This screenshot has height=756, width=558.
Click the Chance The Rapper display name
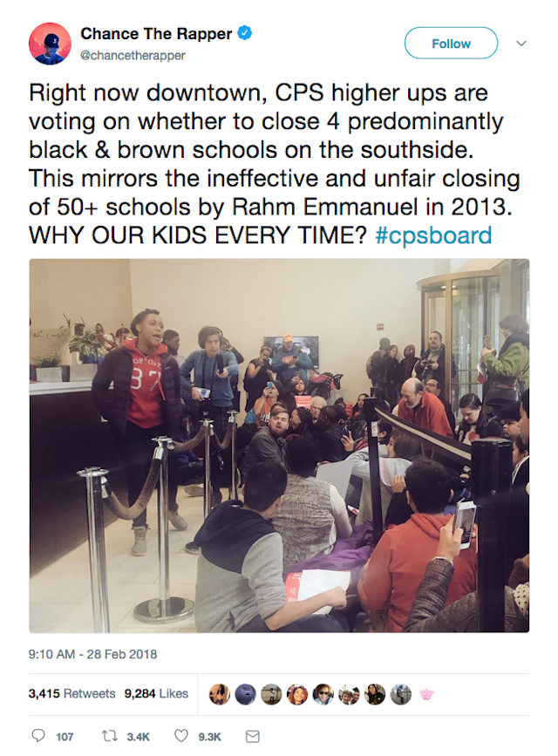(x=156, y=34)
